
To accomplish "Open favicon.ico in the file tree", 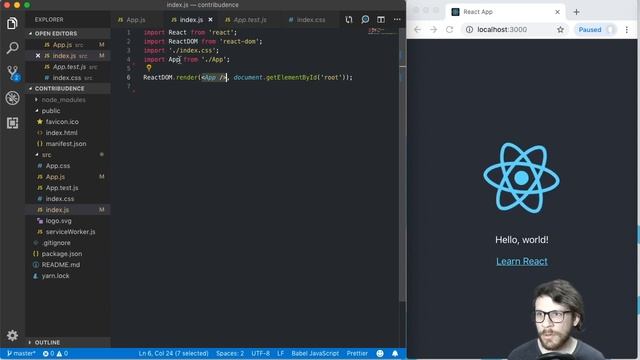I will tap(67, 122).
